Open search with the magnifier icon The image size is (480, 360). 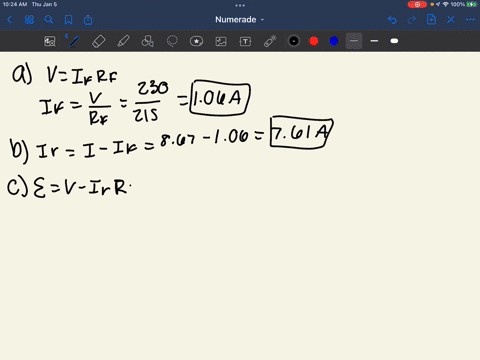[49, 20]
